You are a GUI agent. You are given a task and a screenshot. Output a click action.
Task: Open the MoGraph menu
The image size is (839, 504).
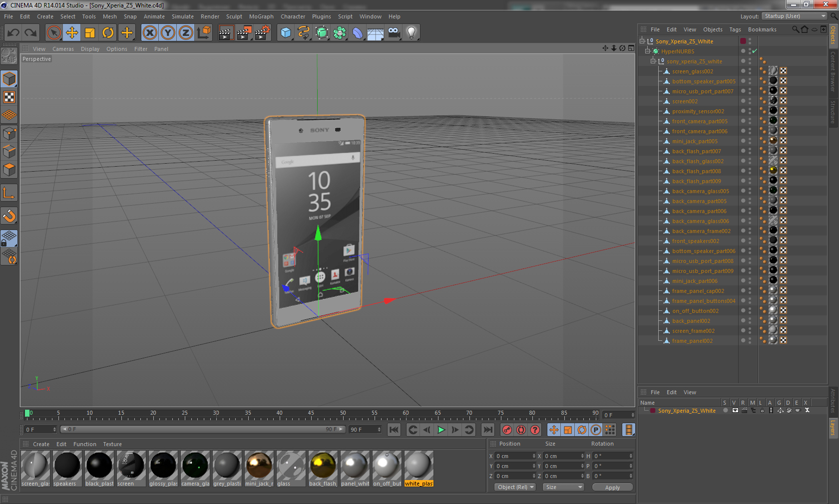(x=261, y=16)
